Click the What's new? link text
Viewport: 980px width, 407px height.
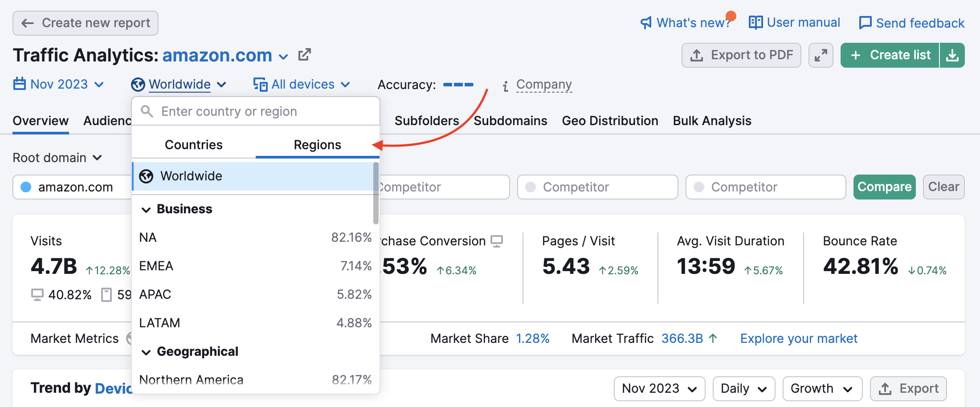point(693,23)
